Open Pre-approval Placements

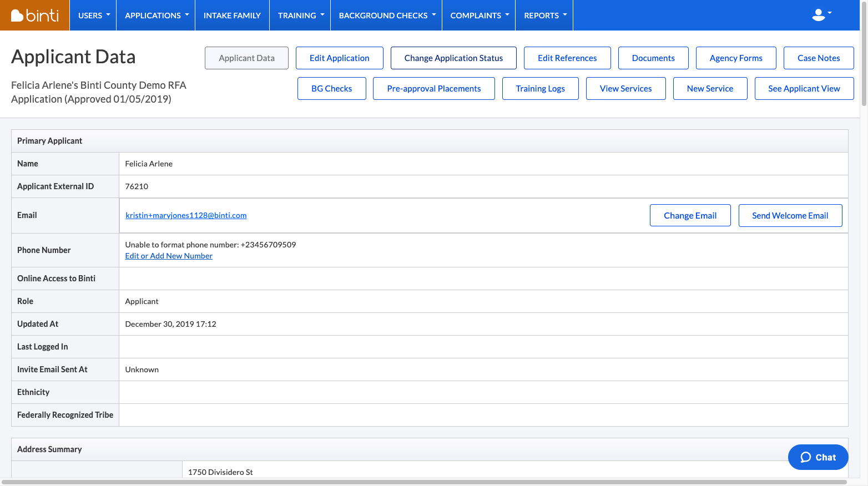click(x=434, y=89)
